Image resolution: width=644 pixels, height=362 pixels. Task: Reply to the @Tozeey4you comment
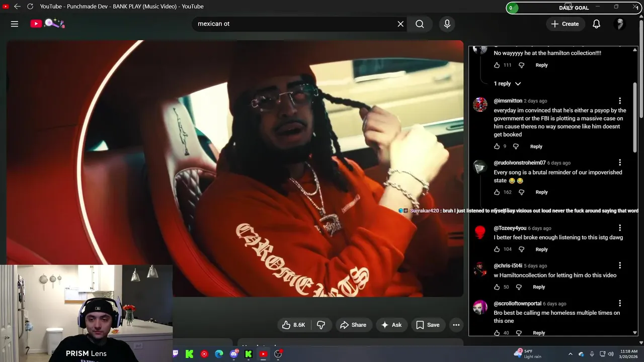coord(541,249)
